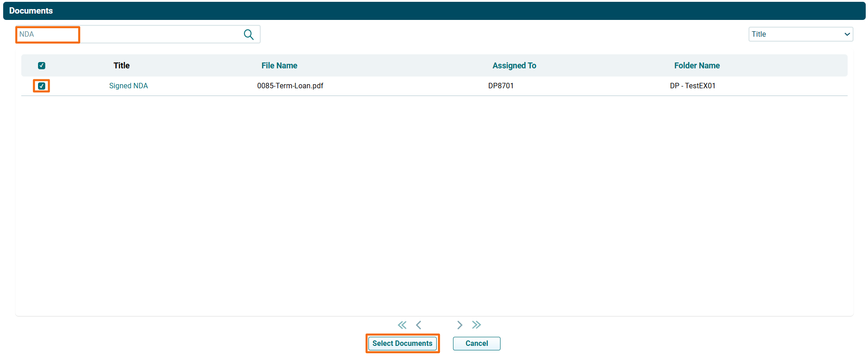Click the DP8701 assigned-to cell

pyautogui.click(x=501, y=86)
